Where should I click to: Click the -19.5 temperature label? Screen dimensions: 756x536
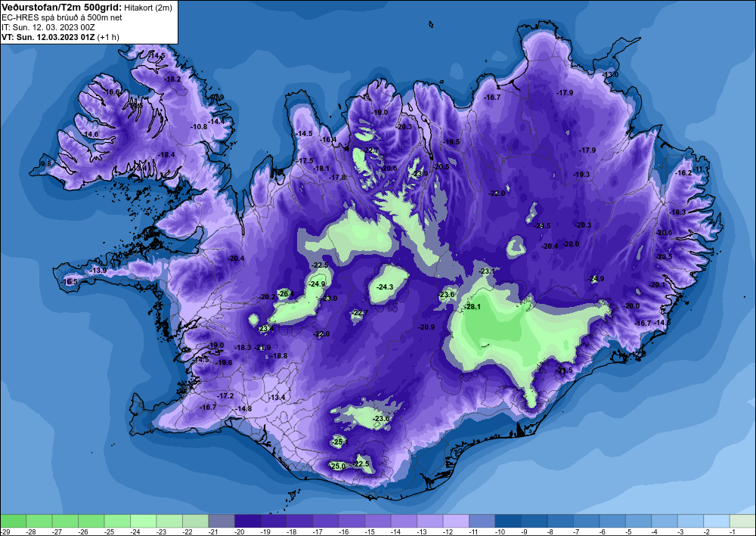pyautogui.click(x=452, y=141)
